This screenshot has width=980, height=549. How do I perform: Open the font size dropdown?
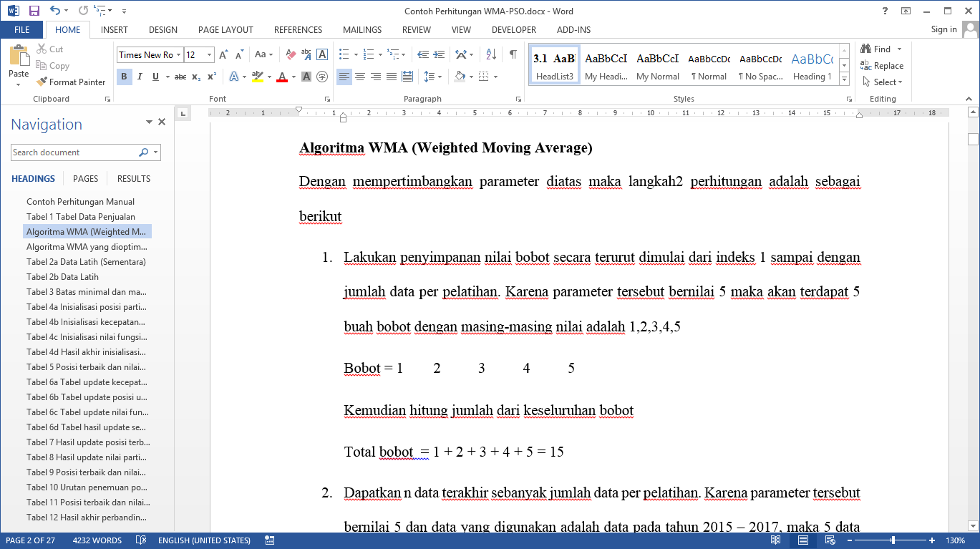coord(209,55)
